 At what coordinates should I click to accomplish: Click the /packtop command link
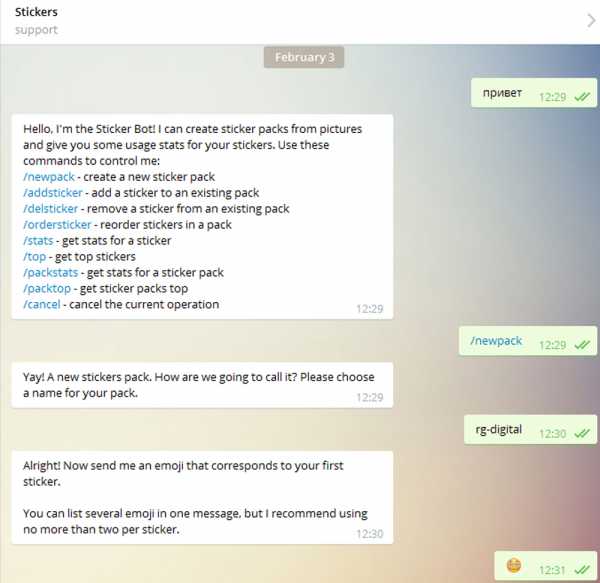click(47, 288)
